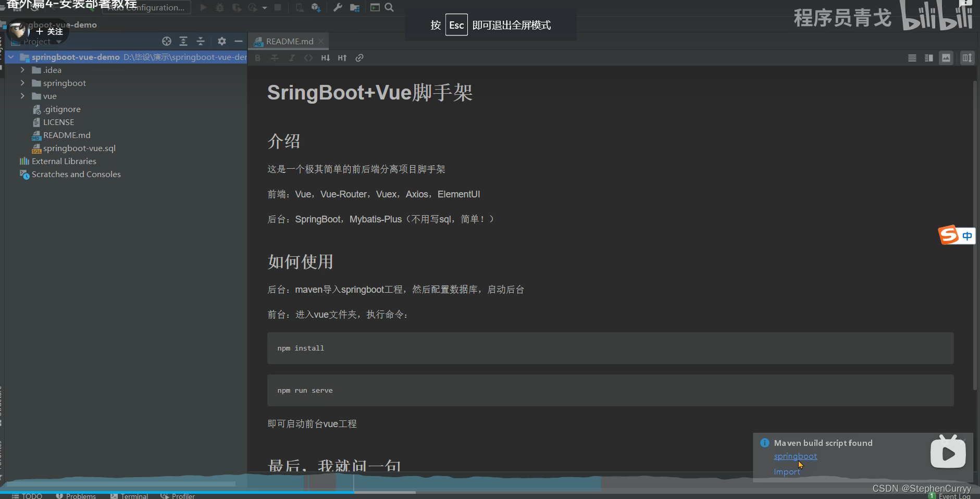Screen dimensions: 980x499
Task: Select Scratches and Consoles node
Action: [x=70, y=174]
